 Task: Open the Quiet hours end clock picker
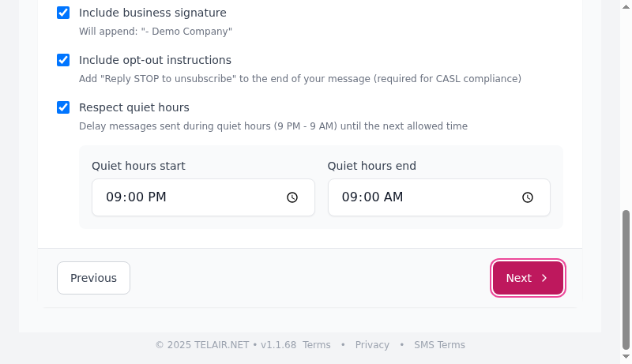click(528, 197)
